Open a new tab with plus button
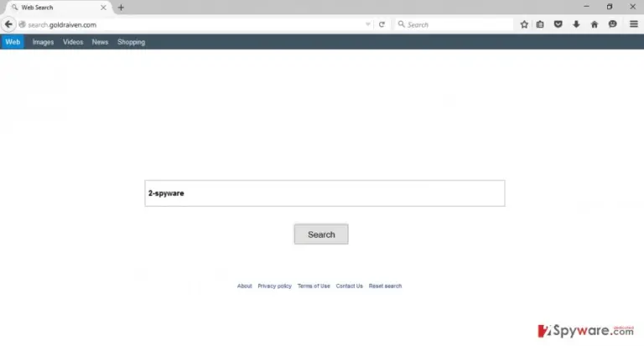 121,8
